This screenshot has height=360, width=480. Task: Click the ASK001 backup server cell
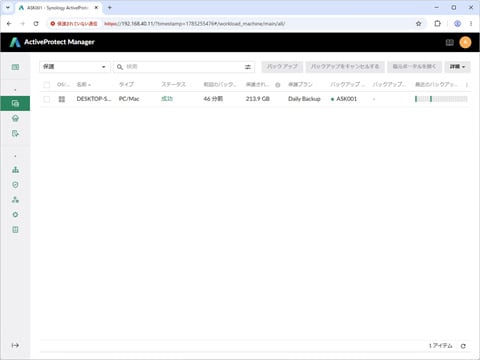click(x=344, y=99)
